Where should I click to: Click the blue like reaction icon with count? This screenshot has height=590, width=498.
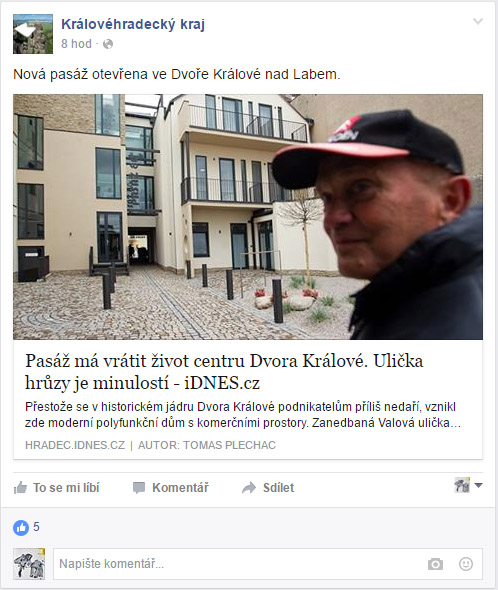pyautogui.click(x=21, y=528)
